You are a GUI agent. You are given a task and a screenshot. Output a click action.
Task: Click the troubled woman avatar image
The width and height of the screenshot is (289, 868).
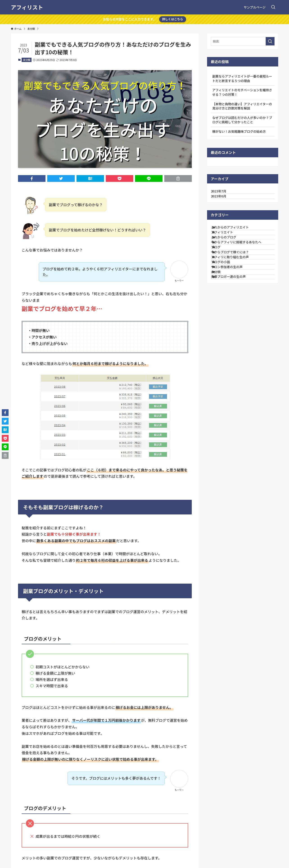coord(31,231)
